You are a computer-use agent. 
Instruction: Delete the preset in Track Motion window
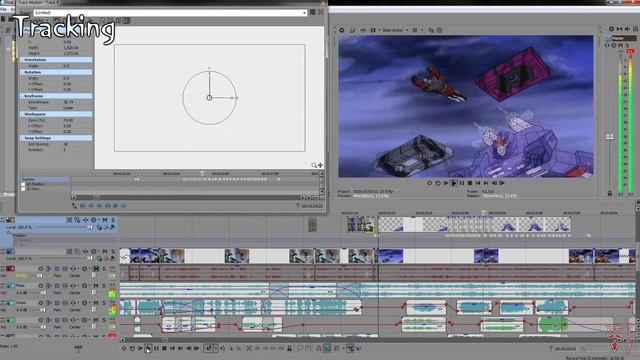tap(320, 12)
